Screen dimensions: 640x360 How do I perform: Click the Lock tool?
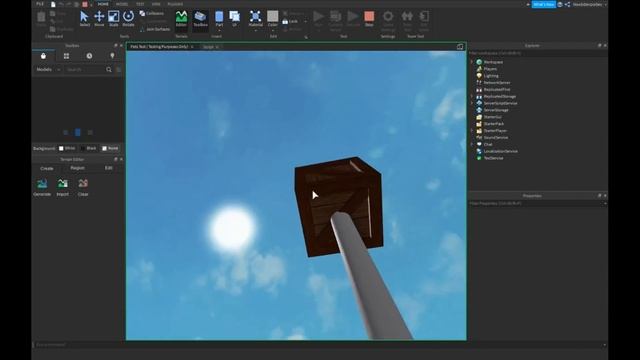click(290, 21)
